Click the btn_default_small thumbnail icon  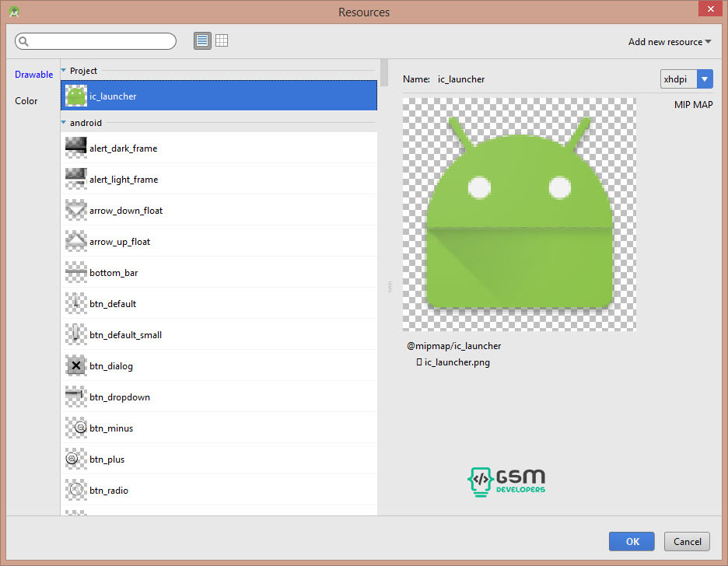click(x=76, y=334)
